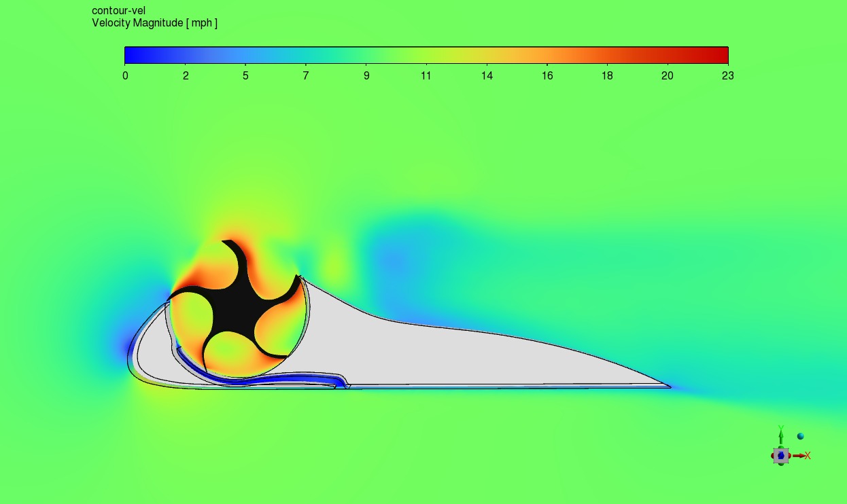The height and width of the screenshot is (504, 847).
Task: Click the '5' colorbar tick label
Action: coord(245,75)
